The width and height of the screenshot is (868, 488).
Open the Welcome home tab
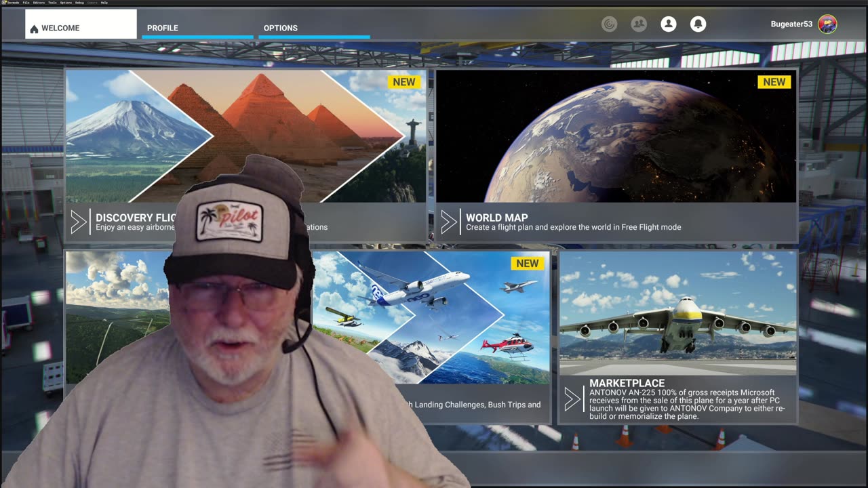coord(81,24)
